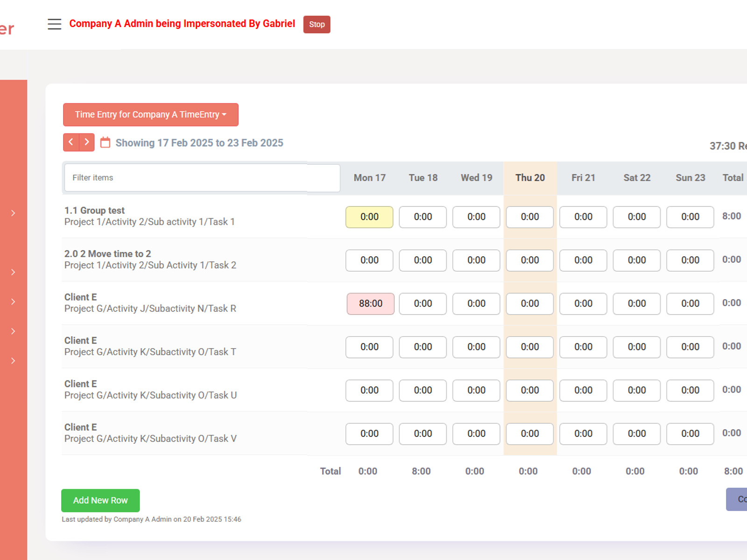Image resolution: width=747 pixels, height=560 pixels.
Task: Select the Thu 20 column header
Action: (x=529, y=178)
